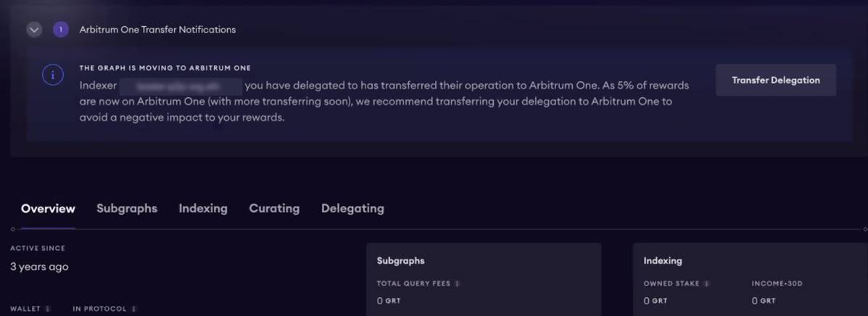Click the Subgraphs card heading
Screen dimensions: 868x316
click(400, 260)
